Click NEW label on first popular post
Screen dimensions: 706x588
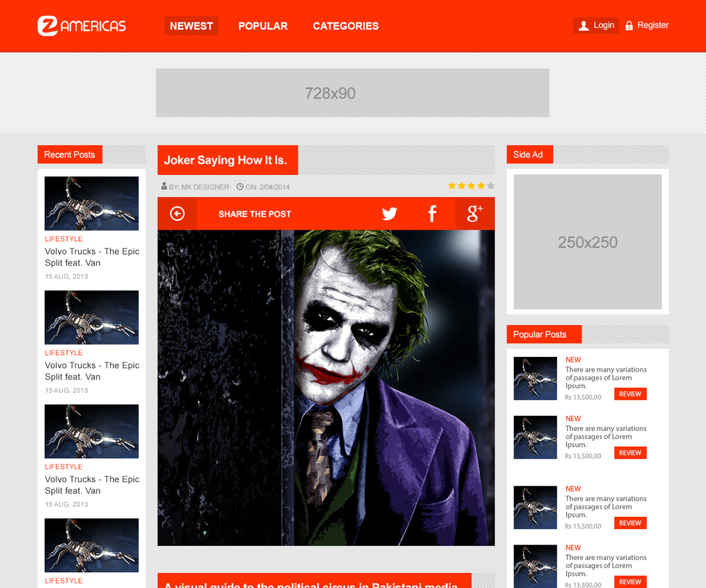pyautogui.click(x=573, y=360)
